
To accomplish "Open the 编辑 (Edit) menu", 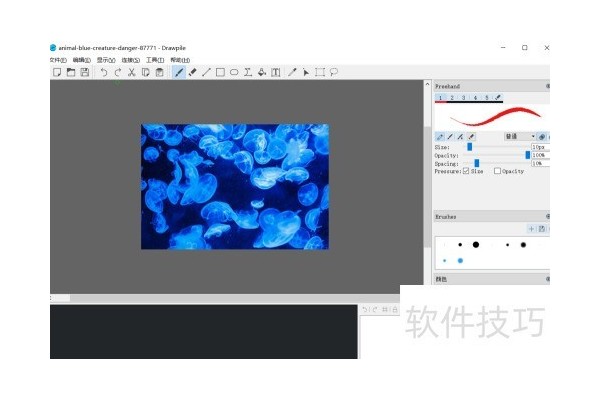I will click(x=82, y=60).
